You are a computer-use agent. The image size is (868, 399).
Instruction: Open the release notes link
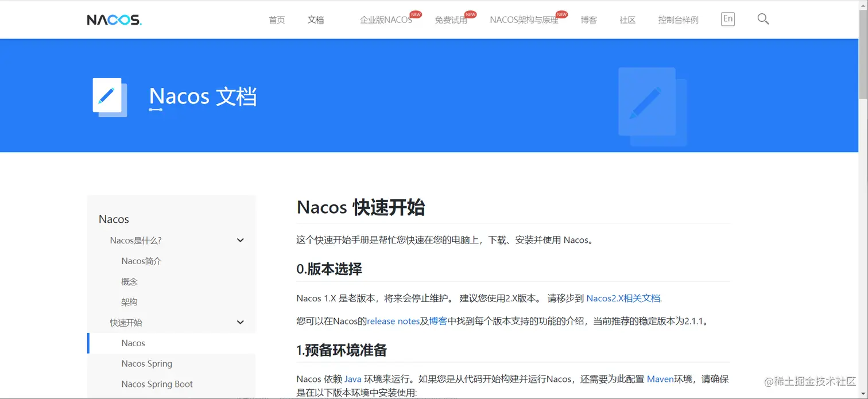click(393, 321)
